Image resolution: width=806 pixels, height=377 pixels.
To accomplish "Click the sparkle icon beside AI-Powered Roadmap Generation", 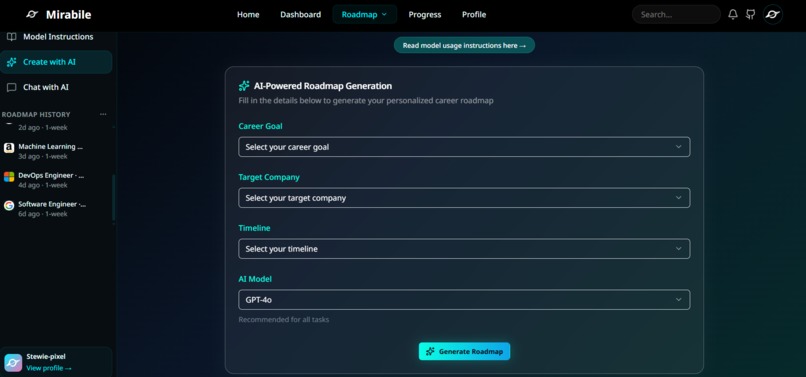I will click(244, 86).
